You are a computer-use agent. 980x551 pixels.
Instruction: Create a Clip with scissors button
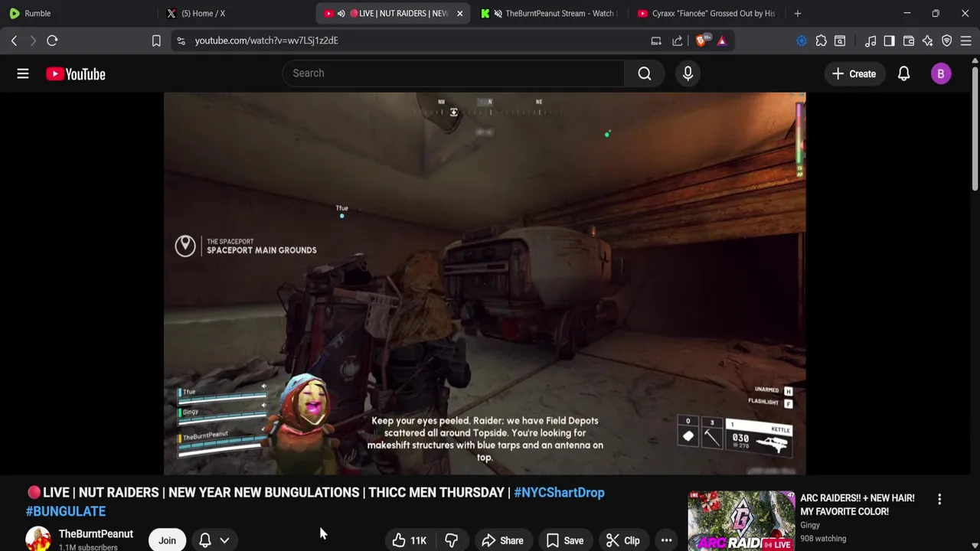pyautogui.click(x=622, y=540)
